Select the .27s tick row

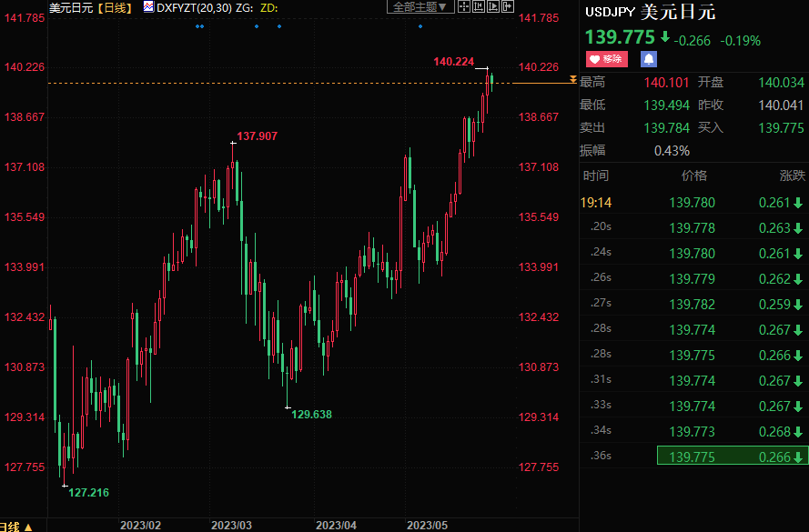click(x=694, y=304)
